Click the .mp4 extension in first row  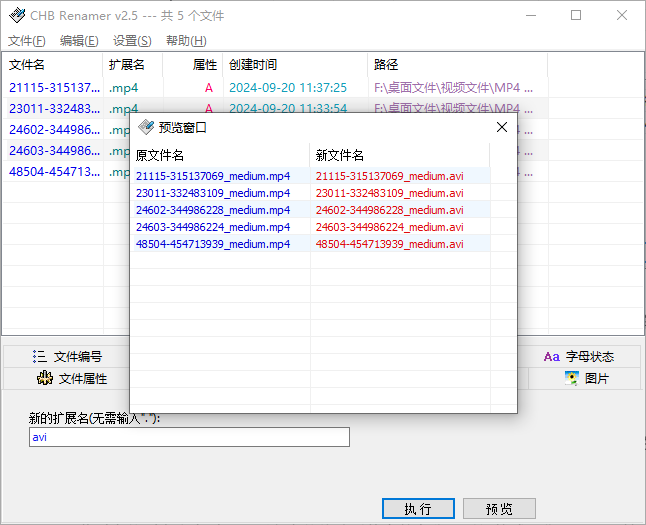[124, 88]
